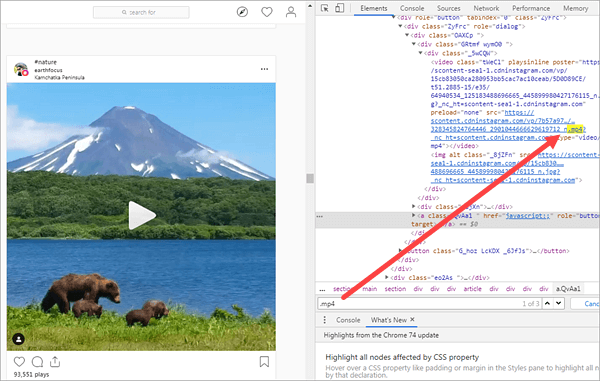Viewport: 600px width, 382px height.
Task: Collapse the div class OAXCp node
Action: tap(407, 35)
